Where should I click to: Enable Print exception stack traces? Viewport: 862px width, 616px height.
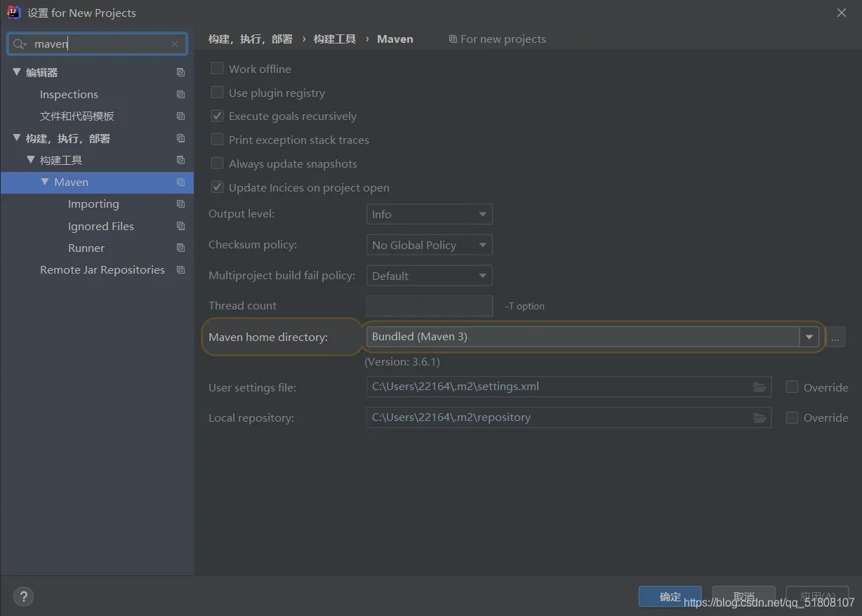coord(218,140)
